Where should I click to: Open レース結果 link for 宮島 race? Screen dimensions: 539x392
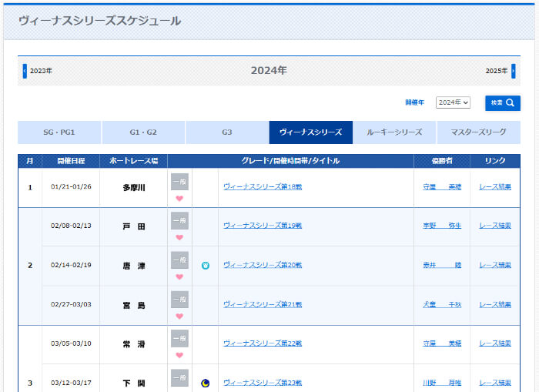[x=495, y=304]
